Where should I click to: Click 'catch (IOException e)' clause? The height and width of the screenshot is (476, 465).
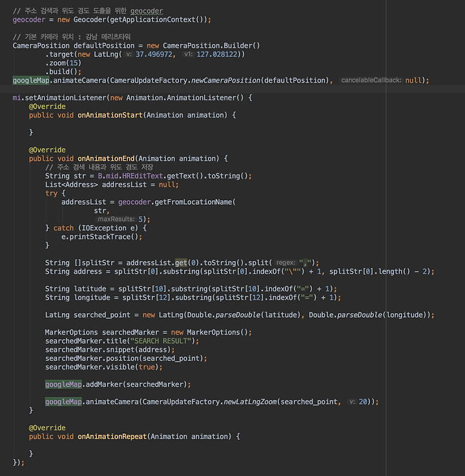point(96,228)
